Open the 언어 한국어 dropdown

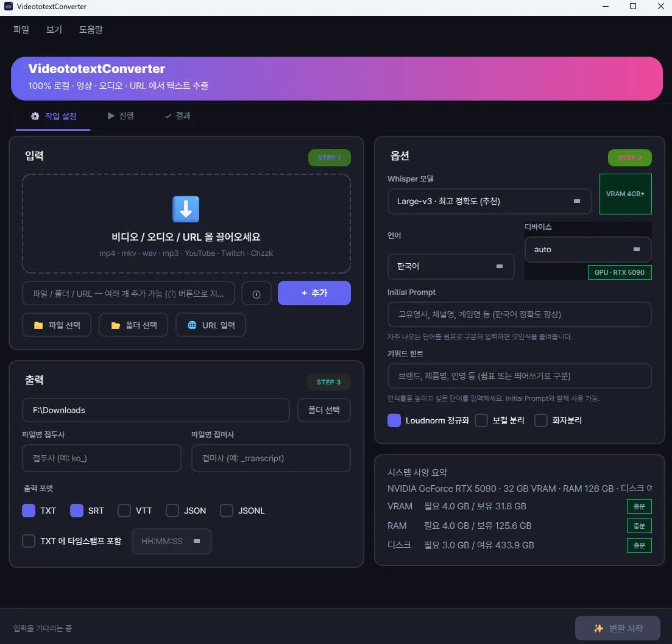pyautogui.click(x=450, y=266)
